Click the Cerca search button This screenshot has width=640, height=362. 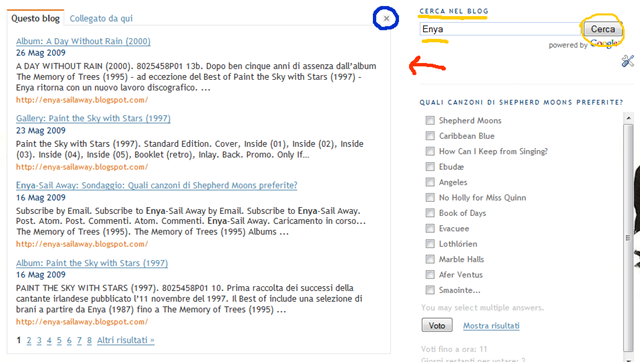[x=603, y=29]
